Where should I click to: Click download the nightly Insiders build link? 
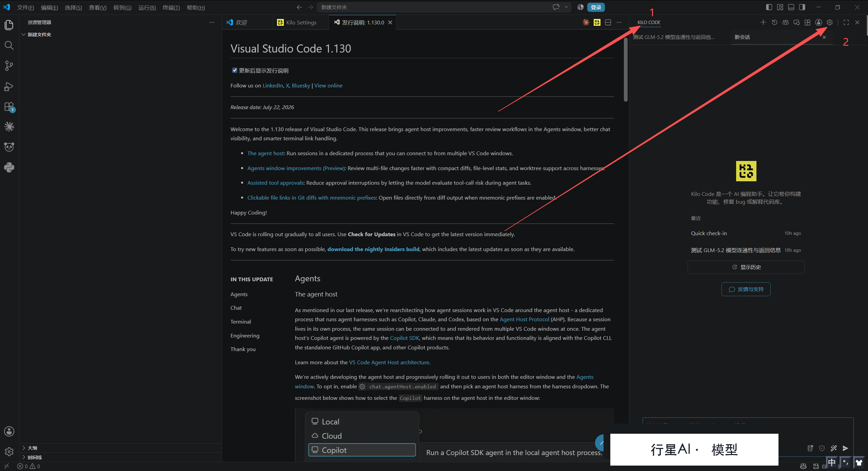pos(373,249)
